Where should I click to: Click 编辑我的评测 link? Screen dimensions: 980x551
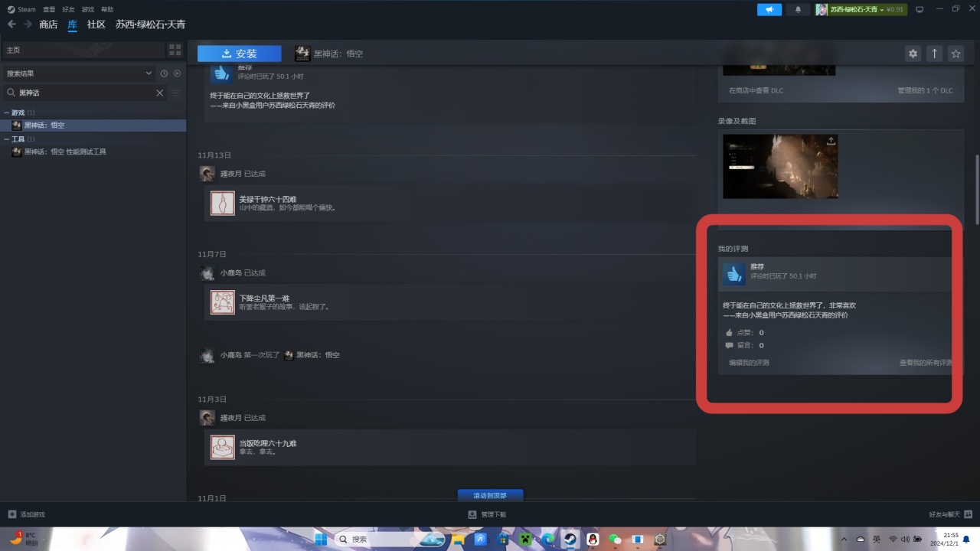(x=749, y=363)
